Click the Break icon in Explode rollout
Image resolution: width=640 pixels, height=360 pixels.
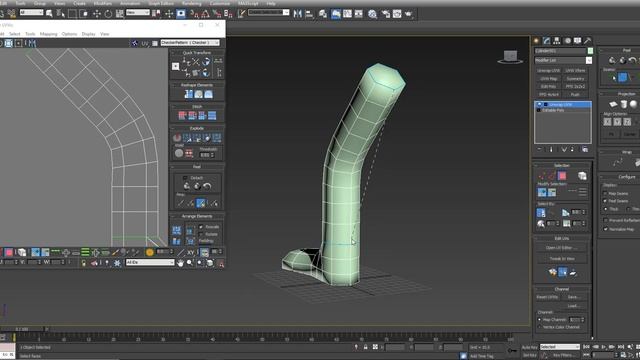177,138
